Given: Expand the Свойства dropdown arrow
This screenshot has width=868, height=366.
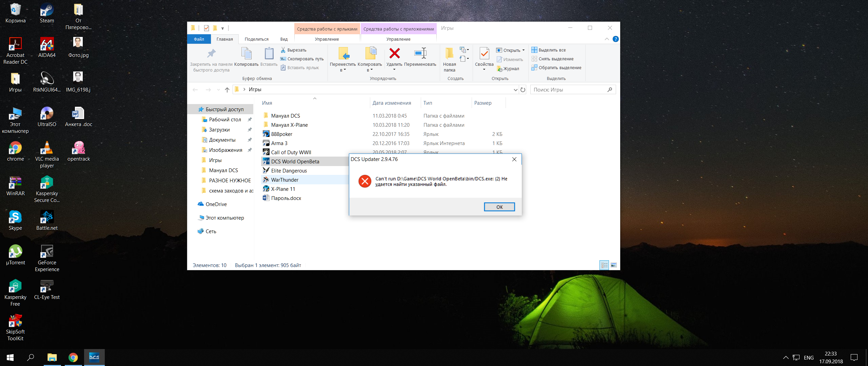Looking at the screenshot, I should (x=484, y=70).
